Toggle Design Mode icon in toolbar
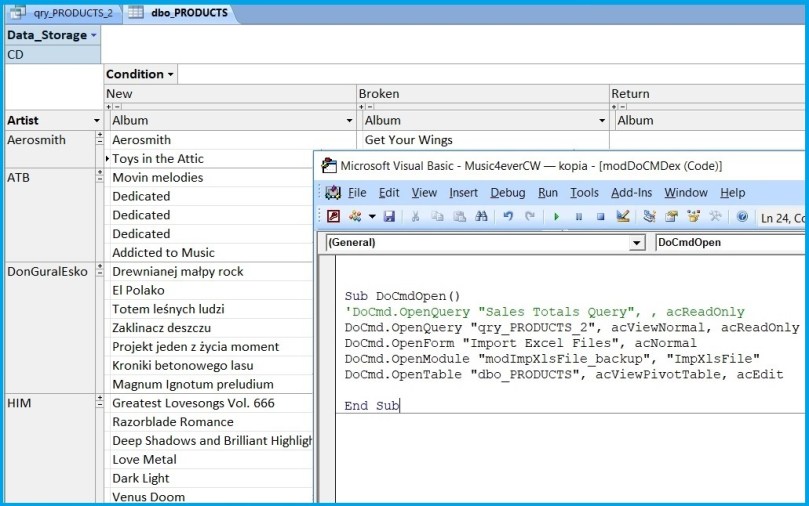809x506 pixels. click(x=623, y=216)
